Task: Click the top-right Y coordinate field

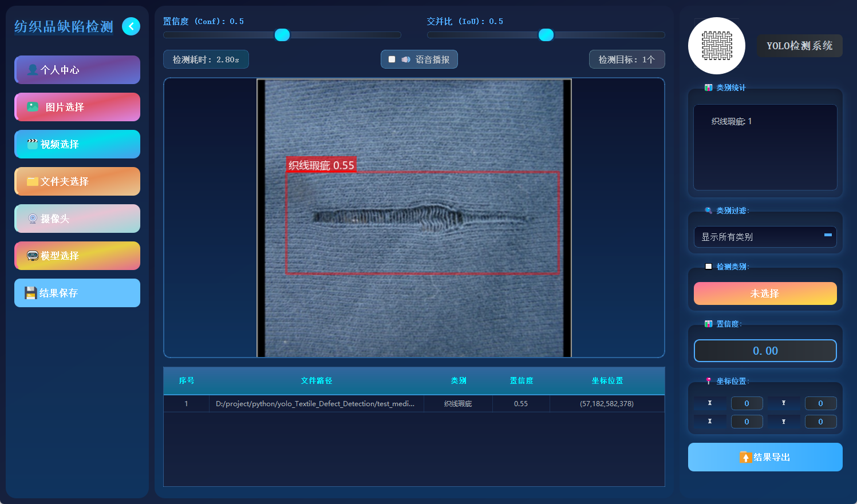Action: (x=821, y=403)
